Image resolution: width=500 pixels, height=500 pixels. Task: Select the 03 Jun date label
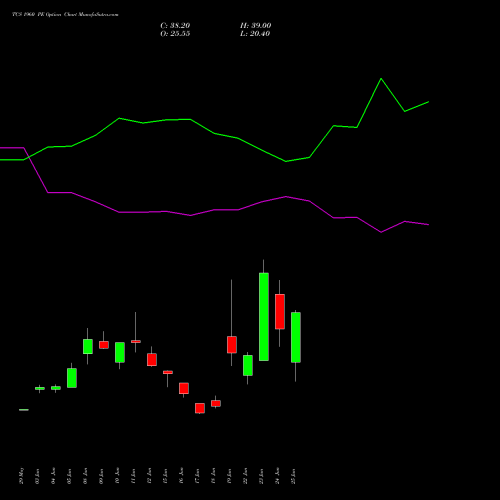pyautogui.click(x=38, y=476)
